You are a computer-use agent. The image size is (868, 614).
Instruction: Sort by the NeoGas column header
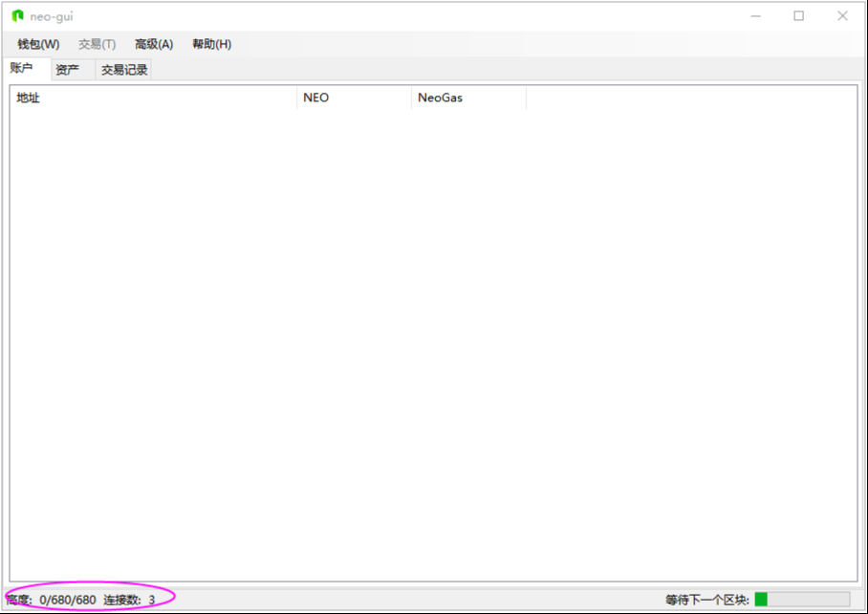click(468, 98)
